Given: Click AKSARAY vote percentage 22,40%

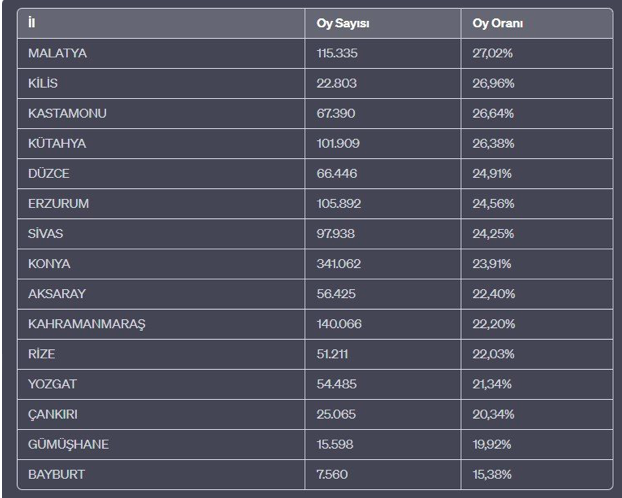Looking at the screenshot, I should point(493,294).
